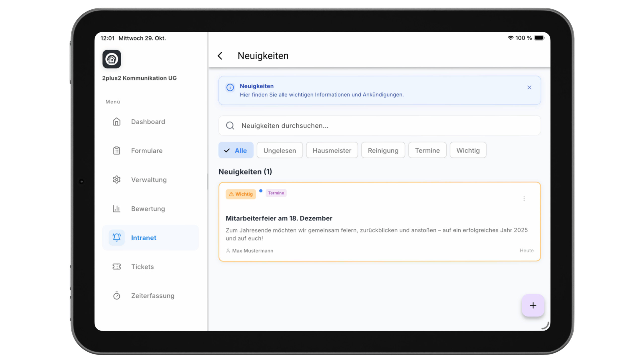Screen dimensions: 644x362
Task: Select the Reinigung filter chip
Action: point(383,150)
